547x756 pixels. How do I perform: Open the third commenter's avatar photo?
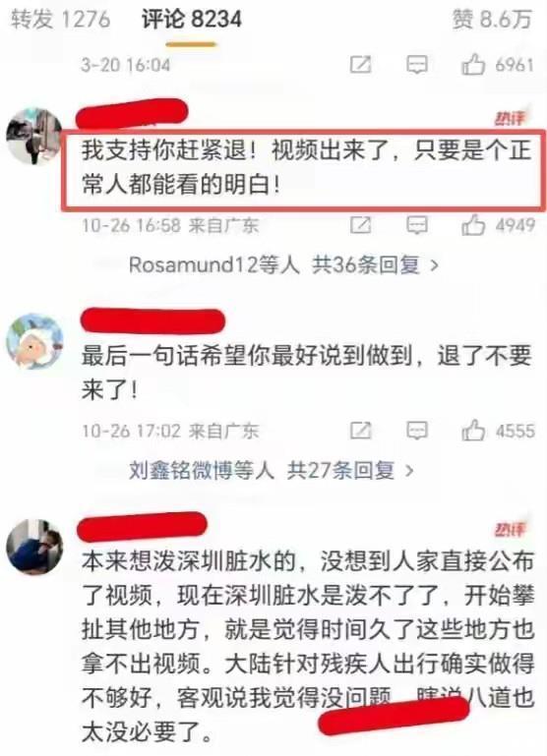tap(34, 548)
